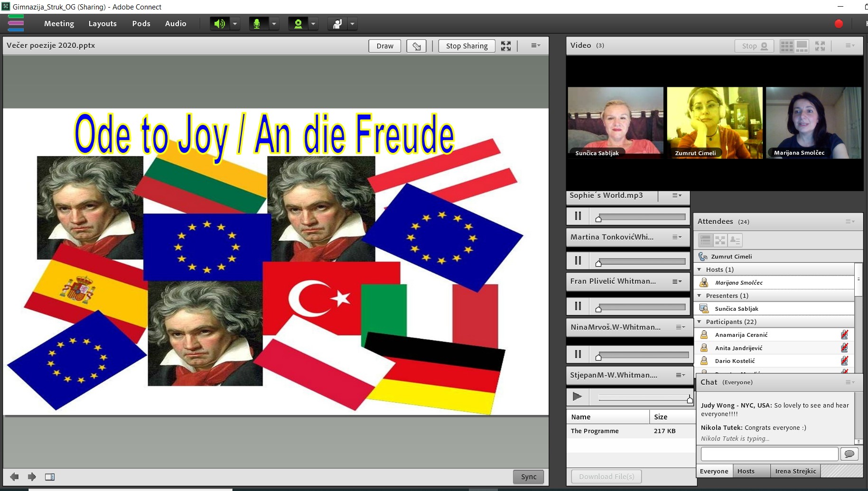Select participant Anamarija Ceranić
This screenshot has width=868, height=491.
(775, 335)
